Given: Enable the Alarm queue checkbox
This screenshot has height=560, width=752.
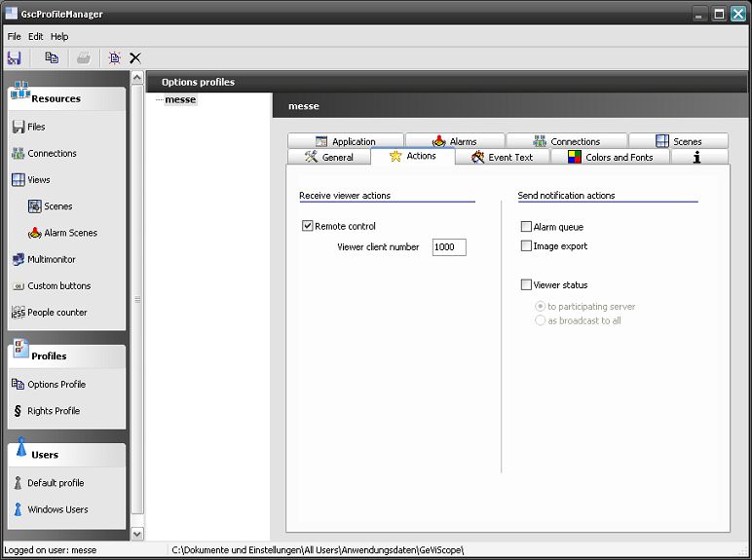Looking at the screenshot, I should (x=527, y=227).
